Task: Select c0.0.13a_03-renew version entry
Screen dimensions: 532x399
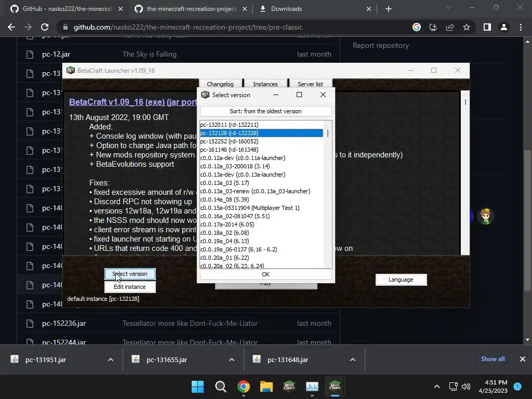Action: (x=261, y=191)
